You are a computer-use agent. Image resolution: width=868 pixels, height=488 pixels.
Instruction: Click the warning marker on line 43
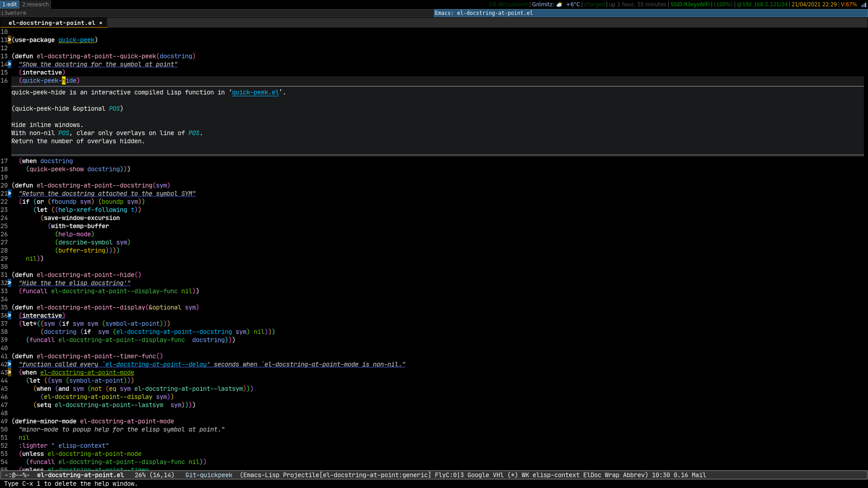pos(9,373)
